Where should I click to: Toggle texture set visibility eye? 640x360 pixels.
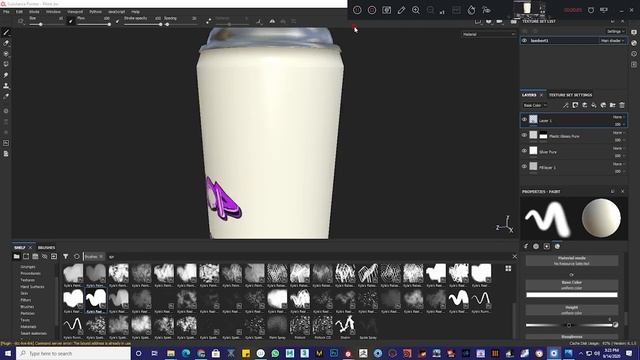[524, 40]
